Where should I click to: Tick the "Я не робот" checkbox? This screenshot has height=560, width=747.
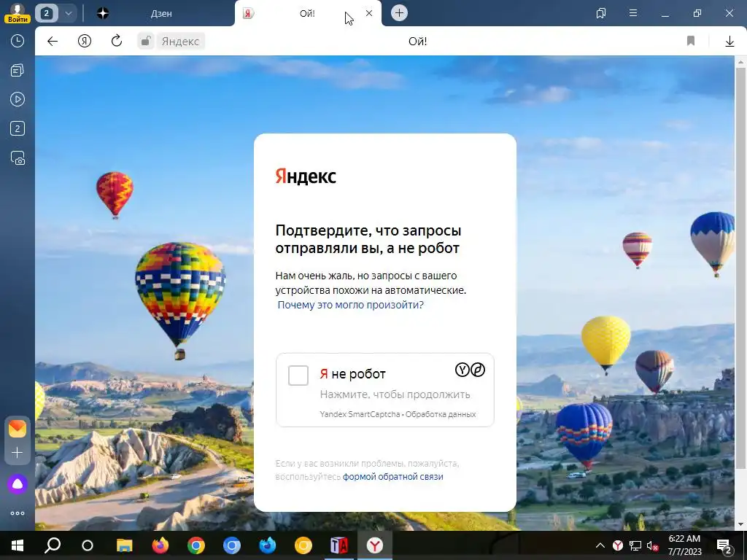(298, 376)
